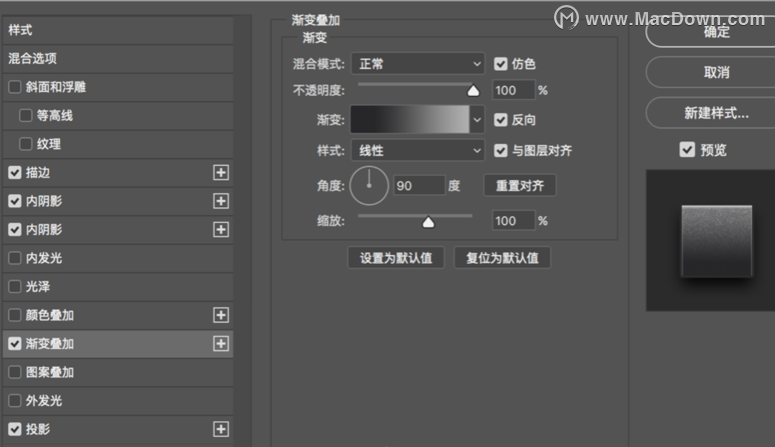Enable 内发光 checkbox
Viewport: 775px width, 447px height.
pyautogui.click(x=15, y=258)
